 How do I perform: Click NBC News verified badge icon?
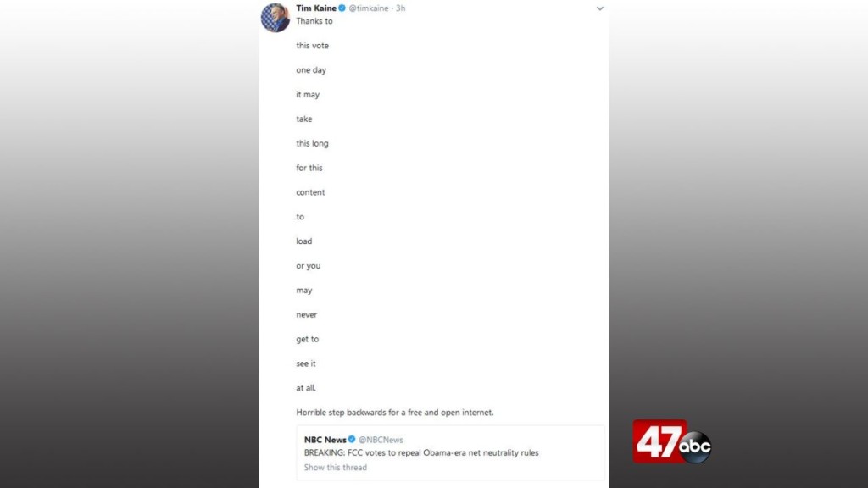352,440
